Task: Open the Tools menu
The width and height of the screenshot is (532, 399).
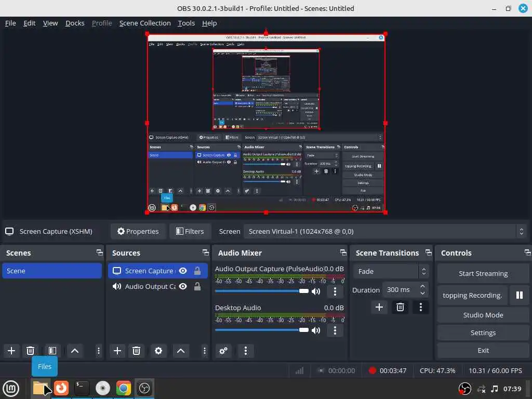Action: pyautogui.click(x=187, y=23)
